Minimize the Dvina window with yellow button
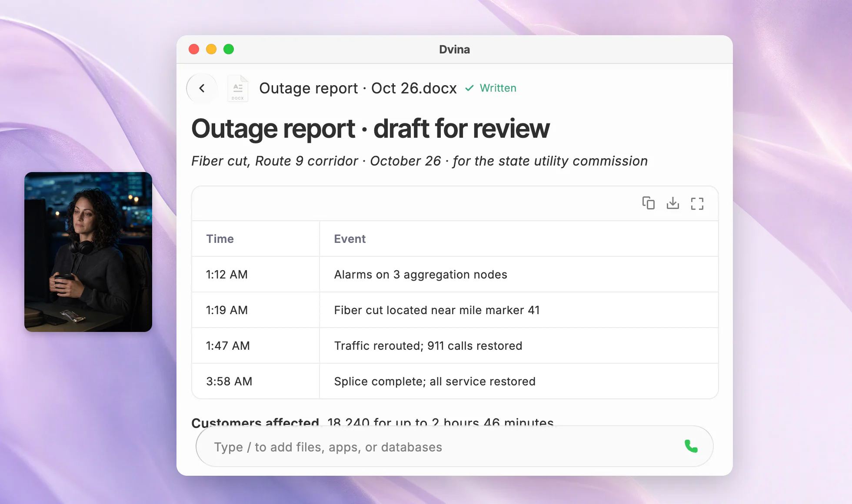The height and width of the screenshot is (504, 852). tap(211, 49)
